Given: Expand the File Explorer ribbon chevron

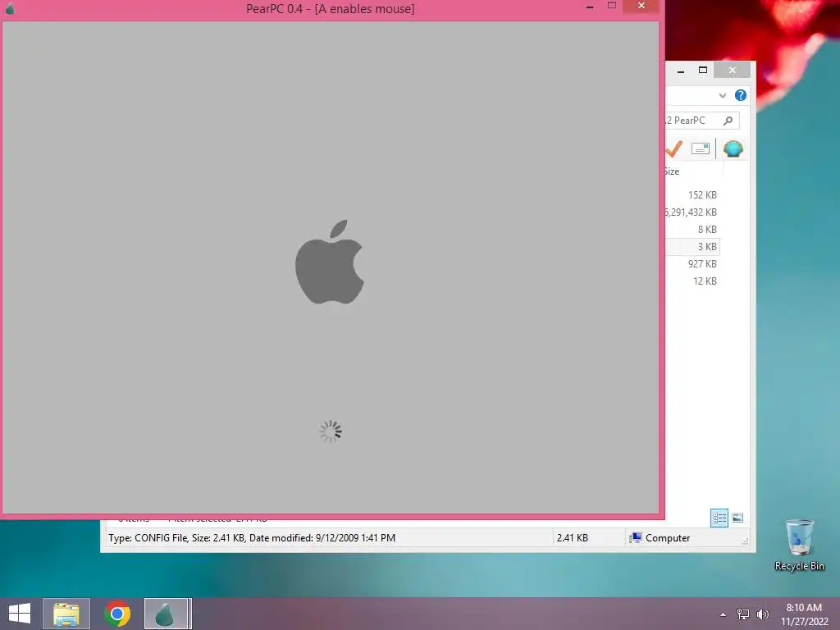Looking at the screenshot, I should pyautogui.click(x=722, y=95).
